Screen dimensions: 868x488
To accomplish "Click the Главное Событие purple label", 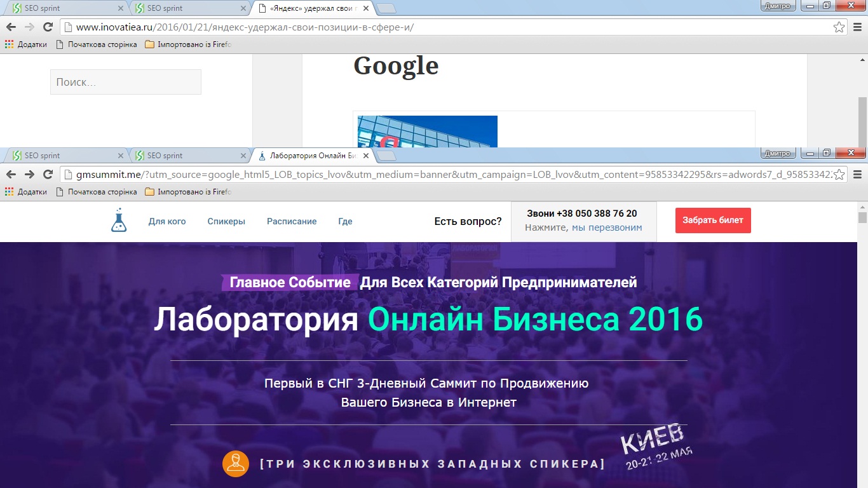I will click(289, 282).
